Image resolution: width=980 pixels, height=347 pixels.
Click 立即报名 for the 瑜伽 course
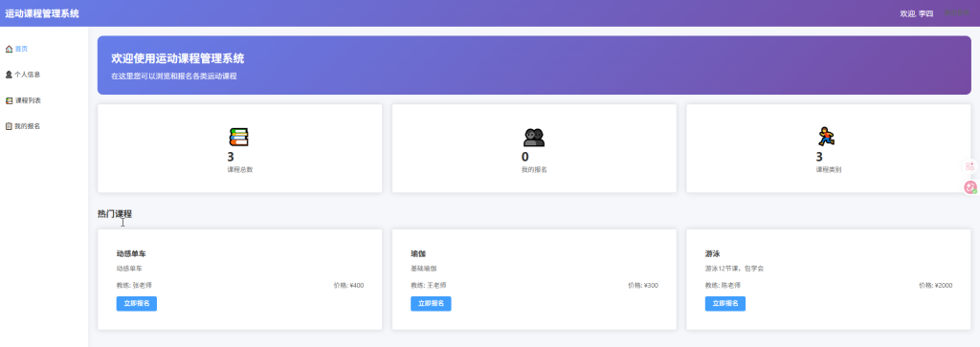click(431, 303)
